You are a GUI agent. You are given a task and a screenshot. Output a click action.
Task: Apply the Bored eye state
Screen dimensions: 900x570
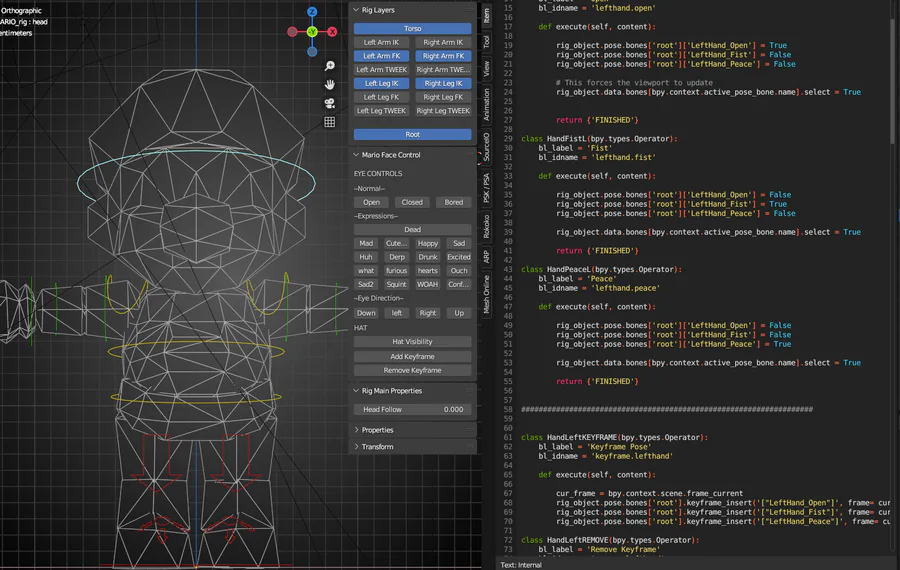(x=453, y=202)
